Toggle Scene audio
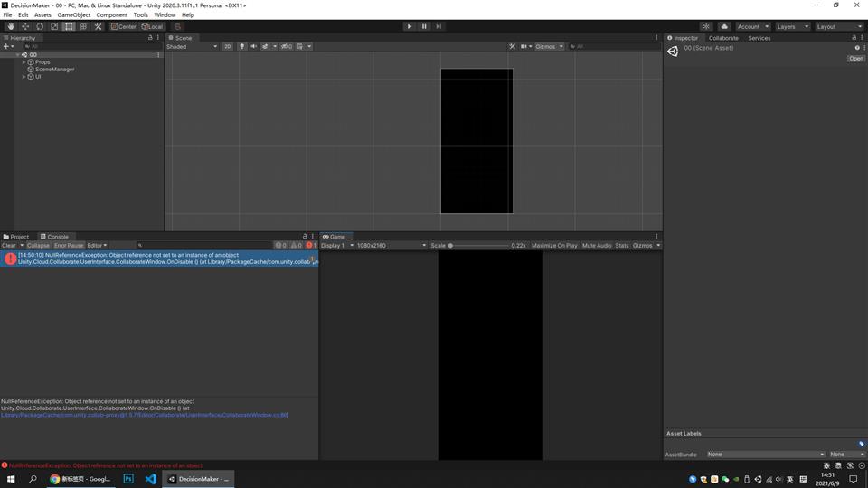Image resolution: width=868 pixels, height=488 pixels. point(253,46)
